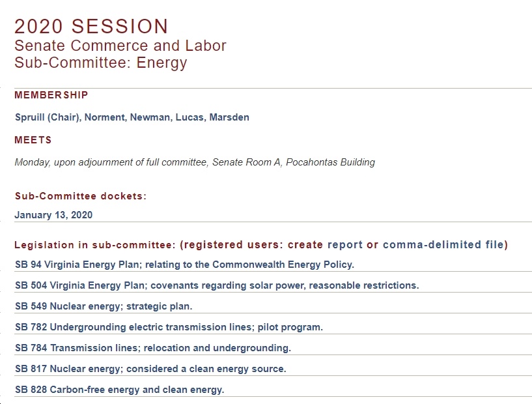Open SB 784 Transmission lines relocation bill
Screen dimensions: 532x404
point(153,348)
